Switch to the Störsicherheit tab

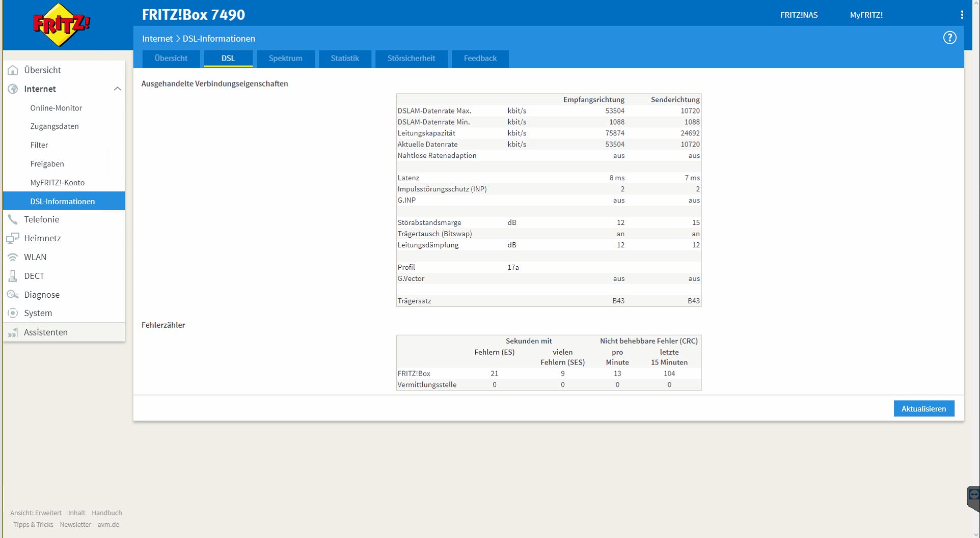411,59
